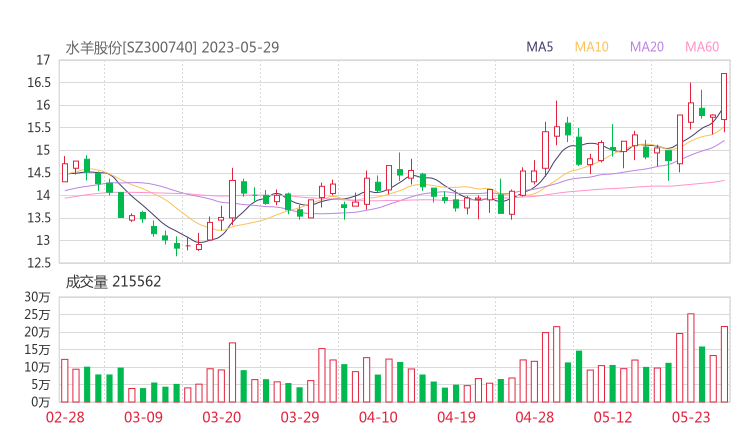
Task: Click the 12.5 price axis label
Action: [39, 263]
